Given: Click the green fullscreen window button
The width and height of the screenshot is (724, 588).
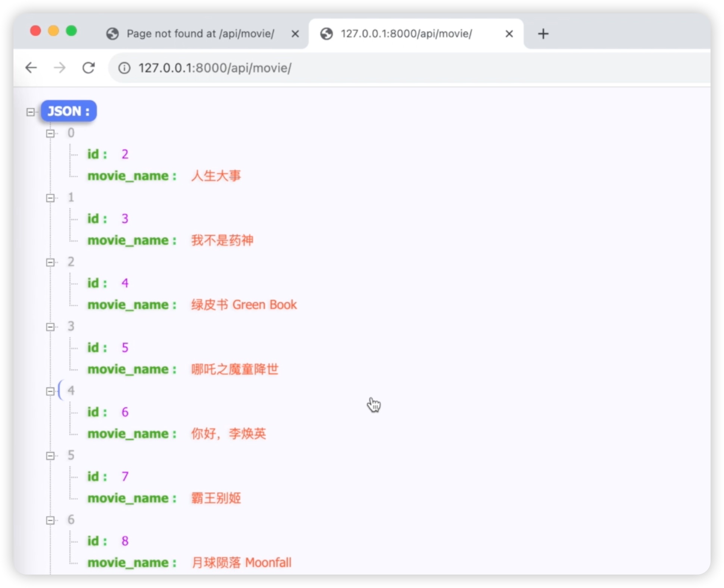Looking at the screenshot, I should [71, 31].
